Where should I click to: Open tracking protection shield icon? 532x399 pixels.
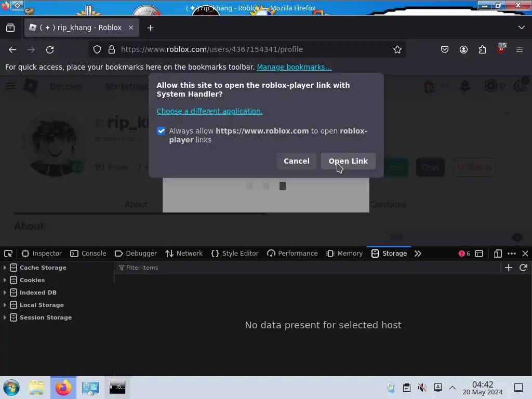tap(97, 49)
